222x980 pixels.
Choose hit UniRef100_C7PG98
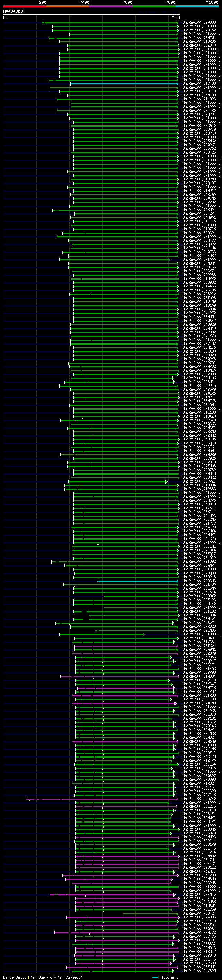tap(199, 963)
